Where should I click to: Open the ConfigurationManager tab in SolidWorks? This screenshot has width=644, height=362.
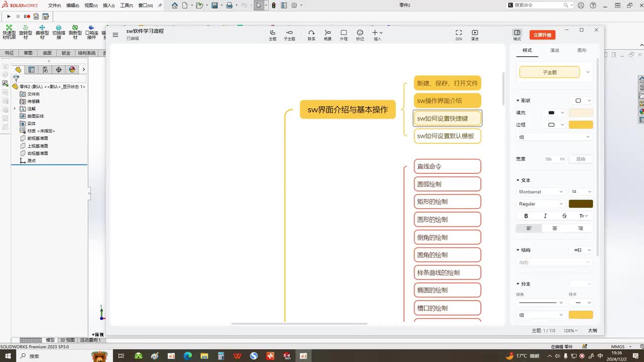pyautogui.click(x=45, y=70)
